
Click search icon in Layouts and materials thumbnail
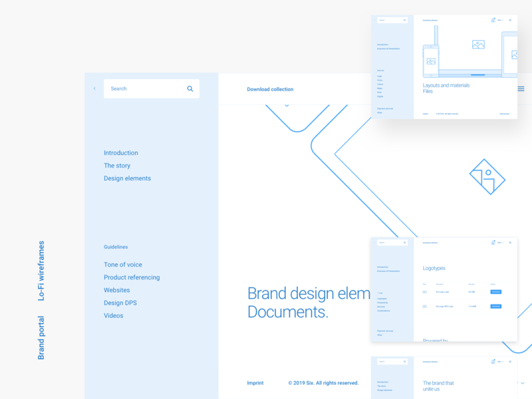pyautogui.click(x=404, y=21)
